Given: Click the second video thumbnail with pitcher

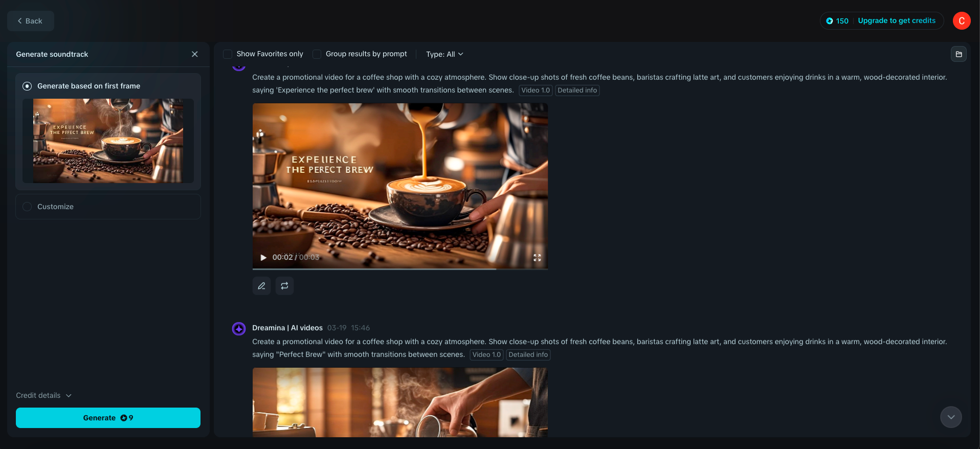Looking at the screenshot, I should click(x=400, y=402).
